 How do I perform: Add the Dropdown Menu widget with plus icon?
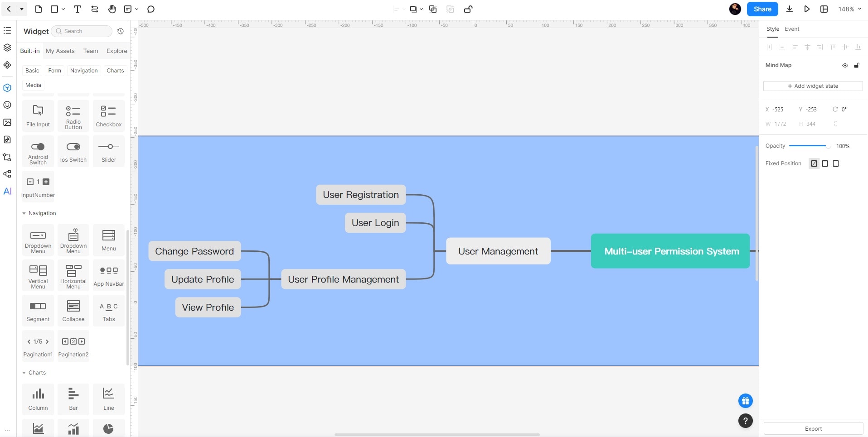pyautogui.click(x=73, y=240)
